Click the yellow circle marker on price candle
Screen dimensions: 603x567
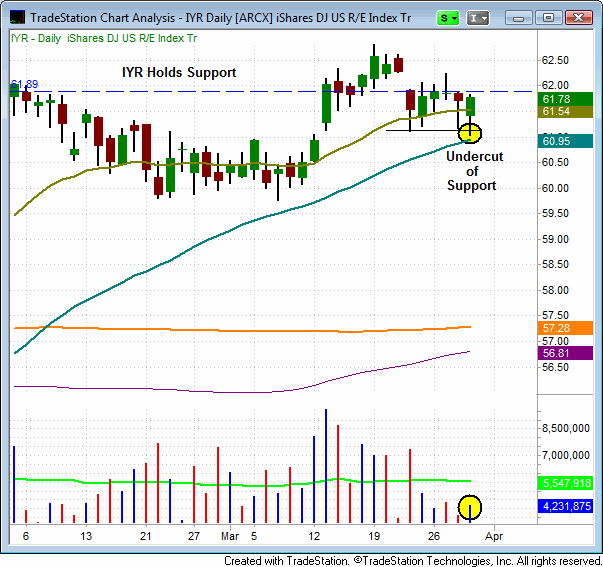[469, 132]
